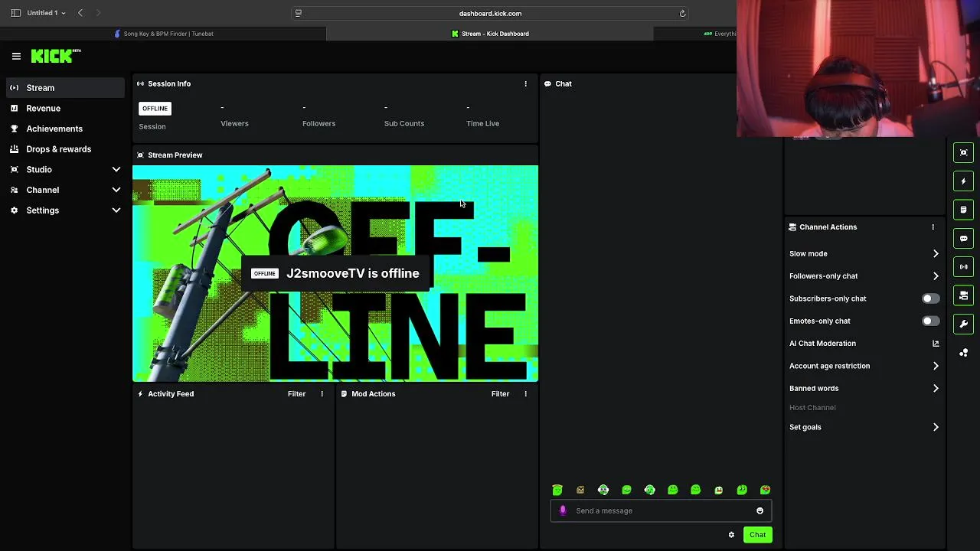Open Revenue in the sidebar
The height and width of the screenshot is (551, 980).
pos(65,109)
